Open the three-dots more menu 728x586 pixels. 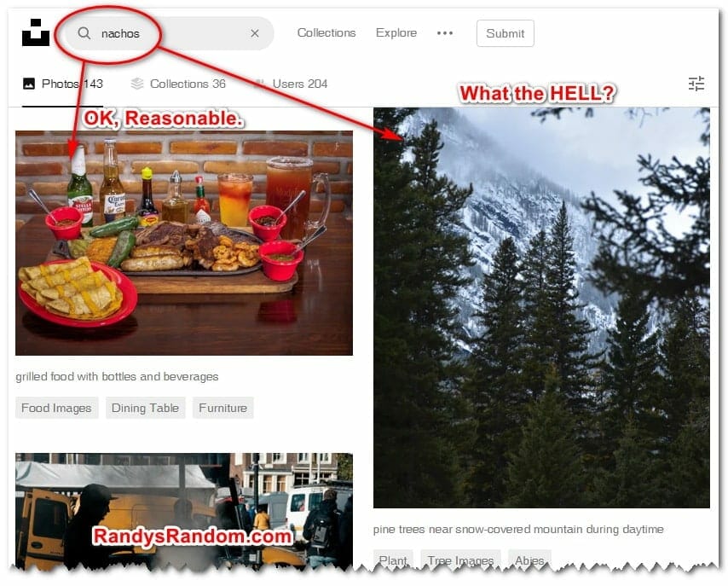tap(445, 33)
